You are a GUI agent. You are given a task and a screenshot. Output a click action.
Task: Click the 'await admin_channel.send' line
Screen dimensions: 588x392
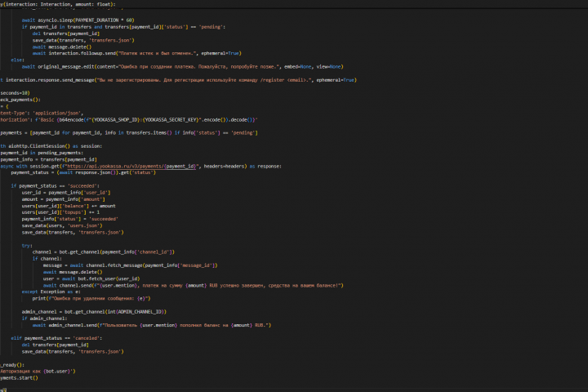[152, 325]
